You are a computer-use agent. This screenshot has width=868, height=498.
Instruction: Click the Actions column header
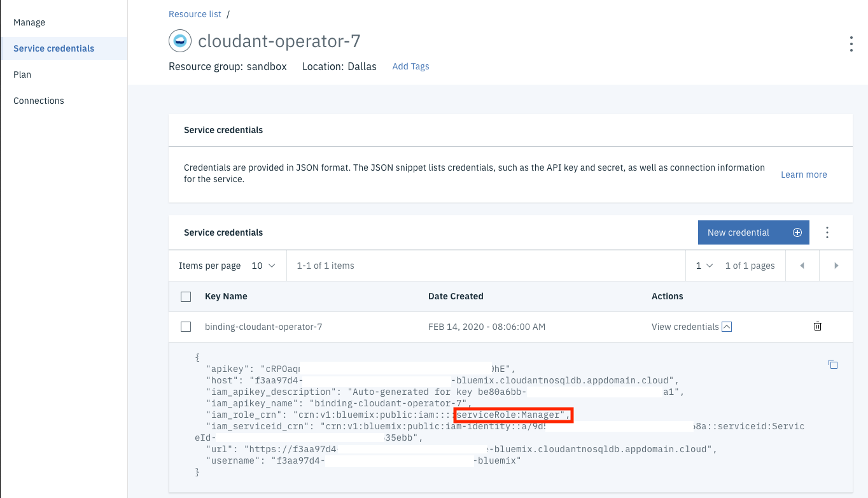[x=668, y=296]
